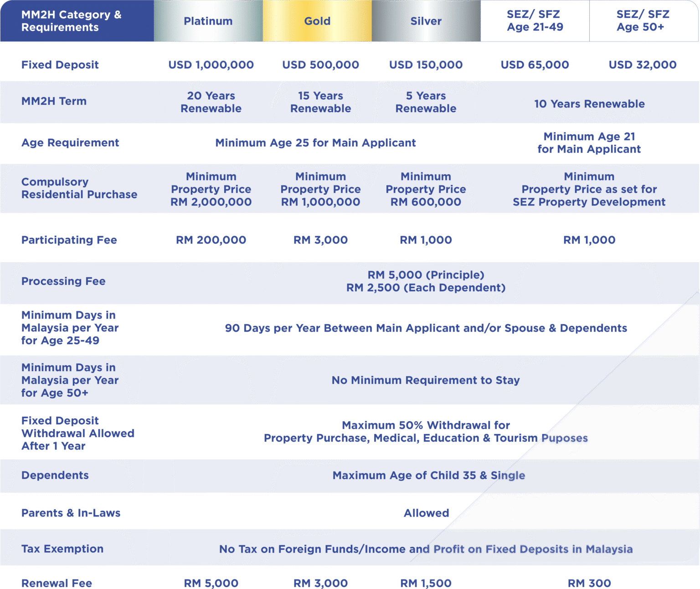Click the word Puposes in the table
Viewport: 700px width, 589px height.
point(565,439)
